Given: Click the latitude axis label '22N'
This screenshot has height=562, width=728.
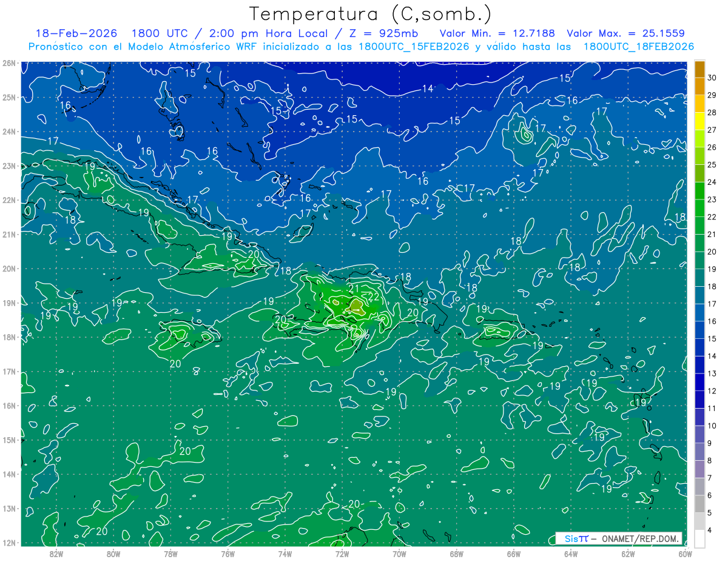Looking at the screenshot, I should 9,200.
